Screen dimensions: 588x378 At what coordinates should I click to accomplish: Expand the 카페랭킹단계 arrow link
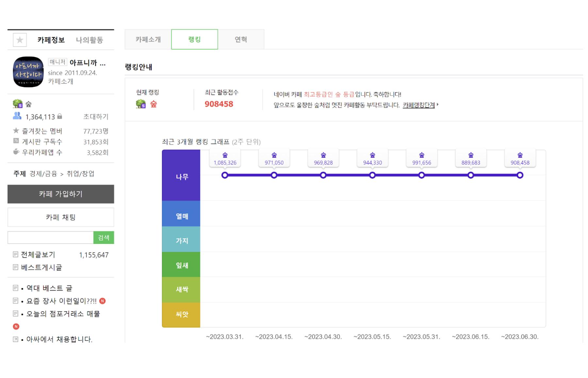tap(437, 105)
